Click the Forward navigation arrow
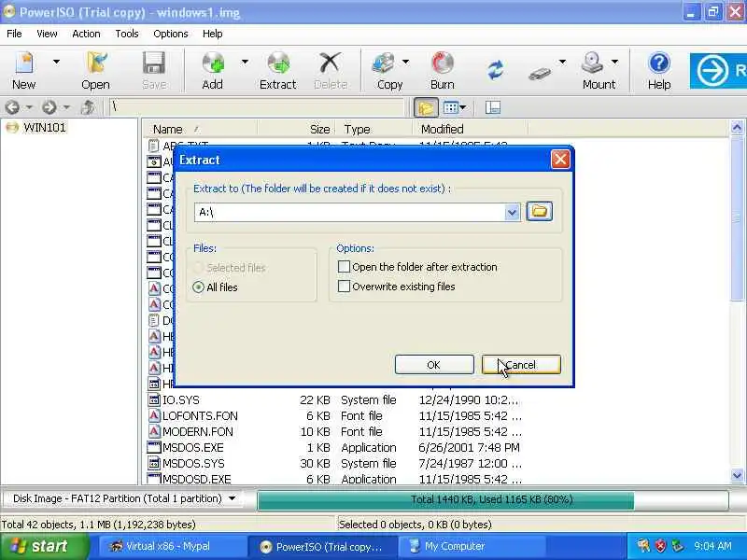This screenshot has height=560, width=747. point(49,107)
